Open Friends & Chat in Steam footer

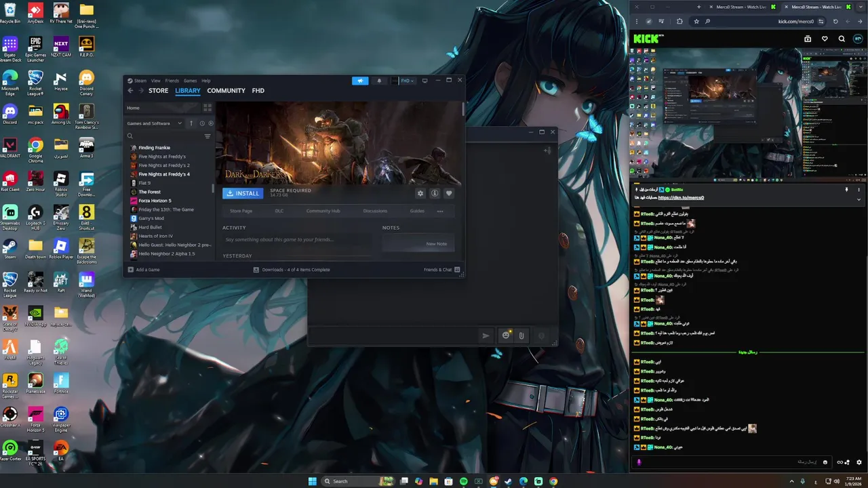click(442, 270)
